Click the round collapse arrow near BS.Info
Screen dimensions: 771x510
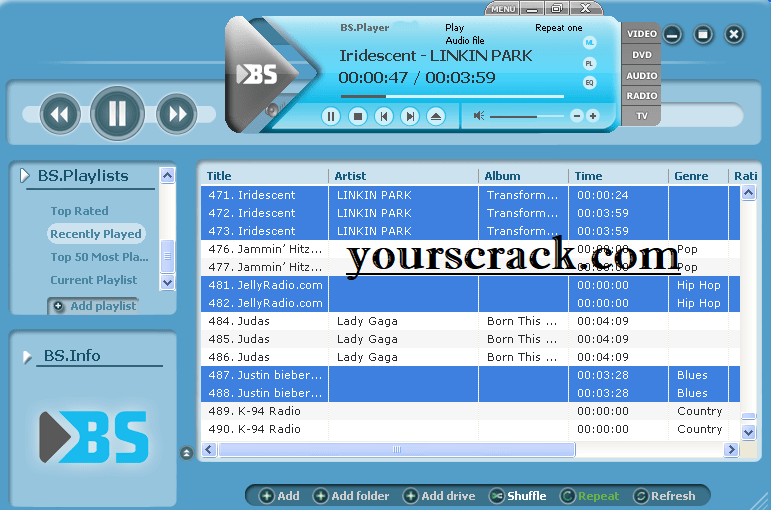(x=186, y=452)
